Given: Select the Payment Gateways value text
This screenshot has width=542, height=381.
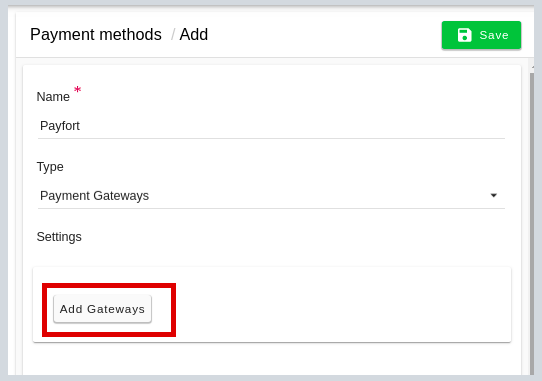Looking at the screenshot, I should coord(94,196).
